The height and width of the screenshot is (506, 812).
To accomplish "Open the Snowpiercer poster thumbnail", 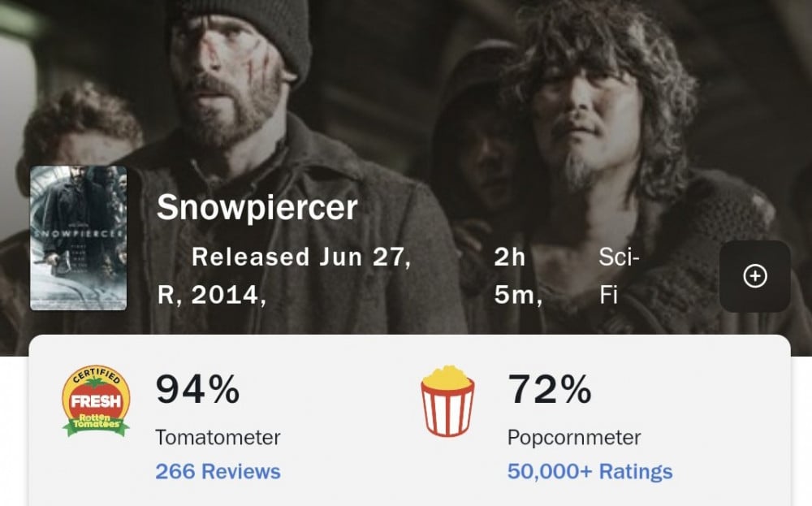I will click(x=79, y=238).
